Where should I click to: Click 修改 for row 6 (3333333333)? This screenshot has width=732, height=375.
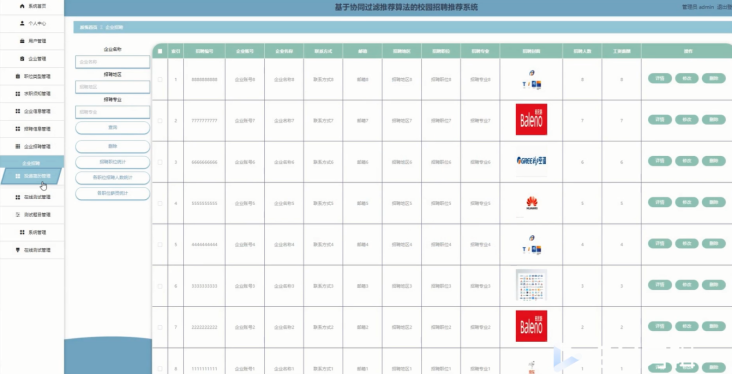click(687, 284)
